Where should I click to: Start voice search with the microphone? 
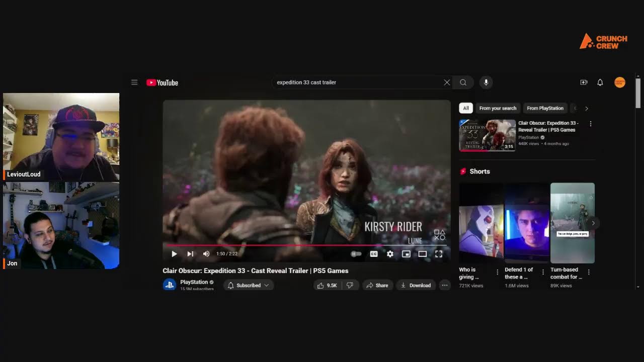click(486, 82)
